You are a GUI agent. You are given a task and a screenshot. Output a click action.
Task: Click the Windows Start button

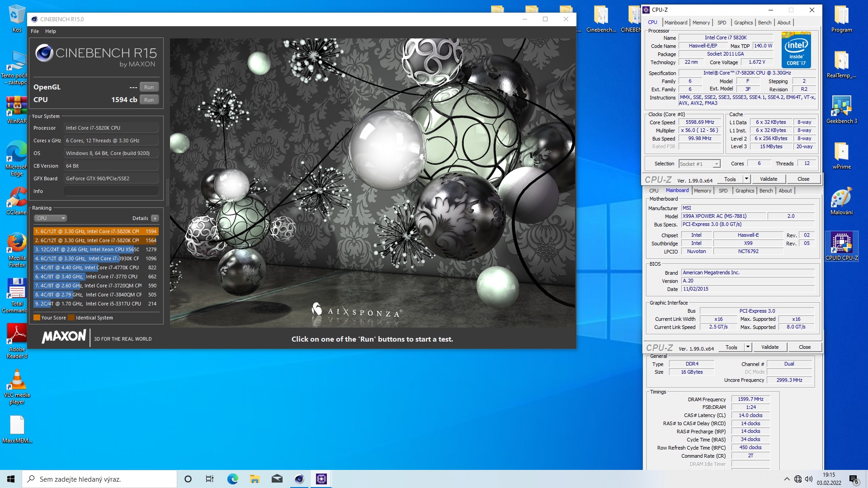tap(11, 479)
